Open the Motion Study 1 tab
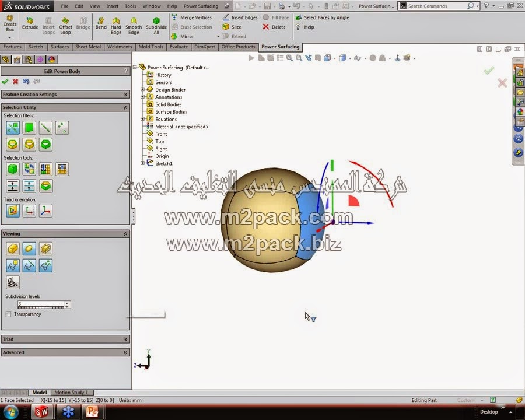 tap(71, 393)
